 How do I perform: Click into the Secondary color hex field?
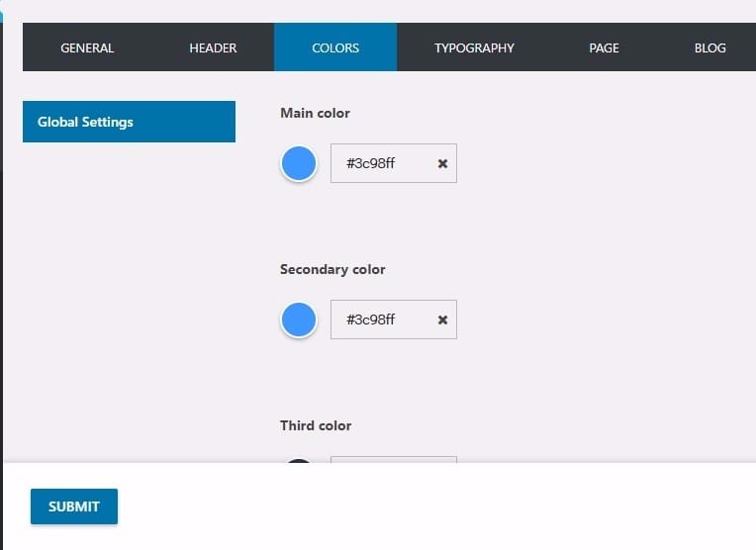tap(381, 320)
